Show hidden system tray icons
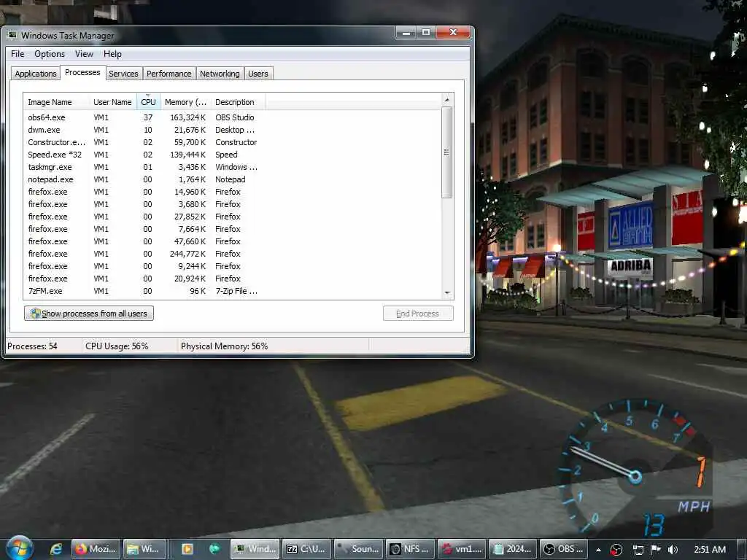 coord(598,550)
